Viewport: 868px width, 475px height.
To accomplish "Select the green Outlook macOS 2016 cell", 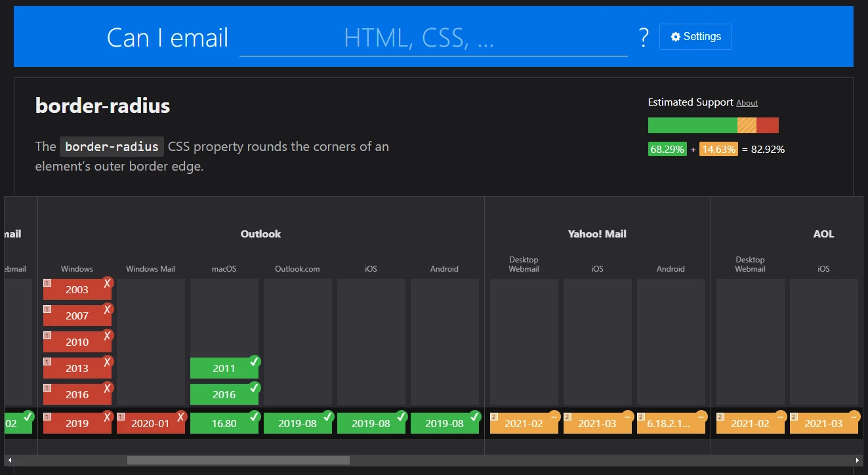I will pyautogui.click(x=224, y=394).
